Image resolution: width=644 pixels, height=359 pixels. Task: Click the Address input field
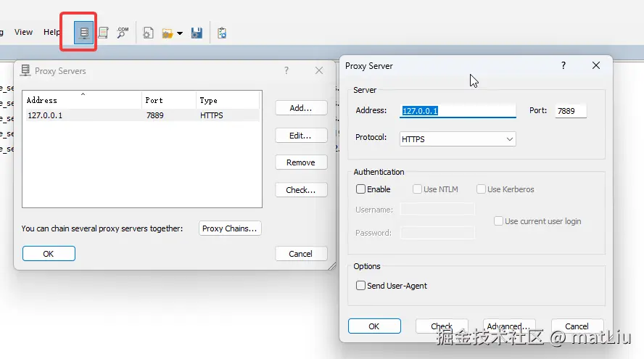tap(458, 111)
